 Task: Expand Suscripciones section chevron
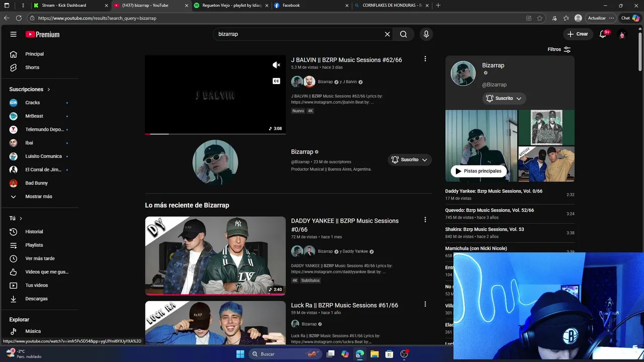click(x=49, y=89)
